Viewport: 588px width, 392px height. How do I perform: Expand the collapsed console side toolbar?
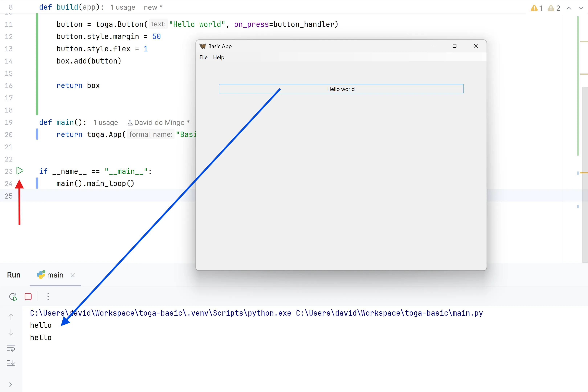(x=11, y=385)
